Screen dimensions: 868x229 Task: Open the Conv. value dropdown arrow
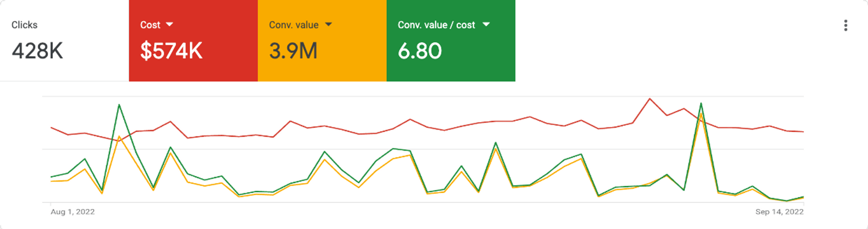pyautogui.click(x=329, y=24)
